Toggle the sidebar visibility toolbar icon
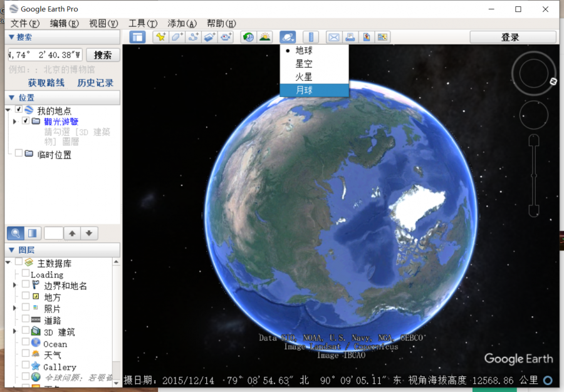The width and height of the screenshot is (564, 392). pos(137,37)
